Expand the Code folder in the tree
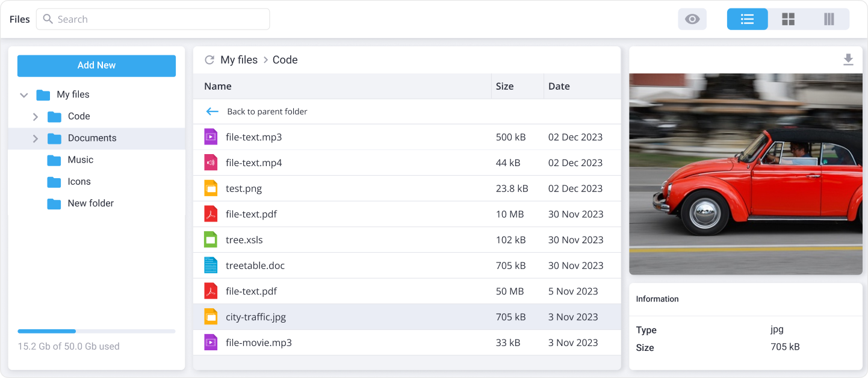The height and width of the screenshot is (378, 868). [36, 117]
